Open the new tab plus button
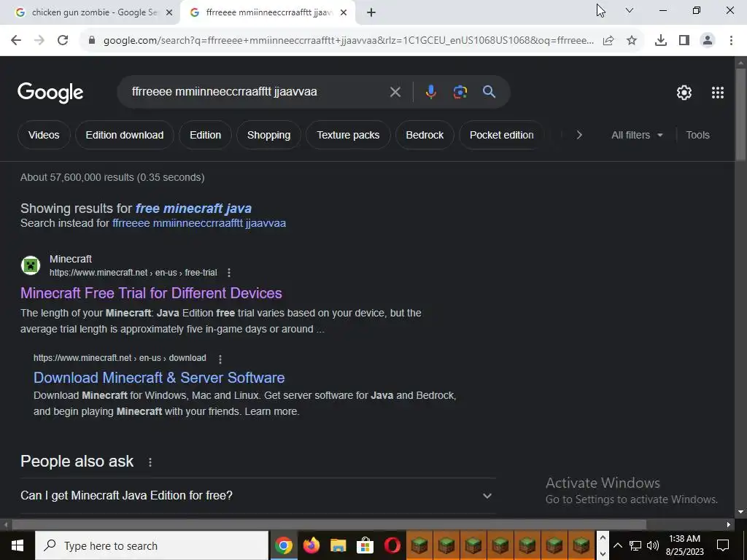Viewport: 747px width, 560px height. point(371,13)
